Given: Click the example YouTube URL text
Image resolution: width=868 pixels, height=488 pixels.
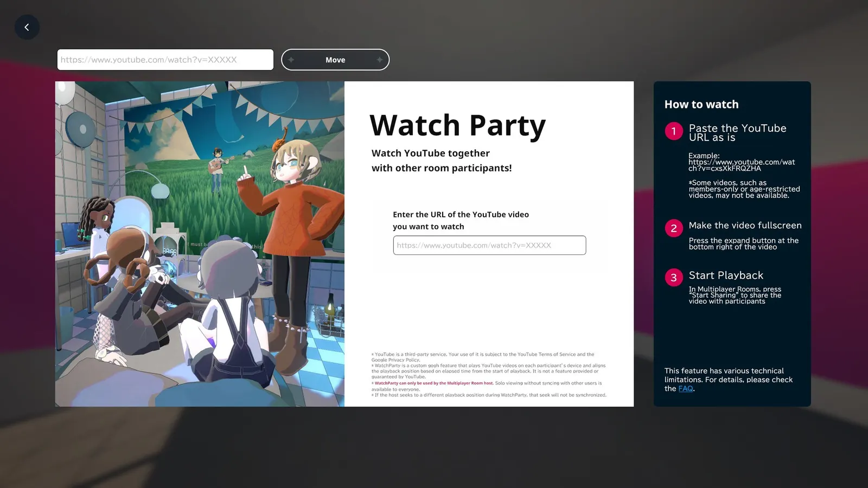Looking at the screenshot, I should click(x=742, y=165).
